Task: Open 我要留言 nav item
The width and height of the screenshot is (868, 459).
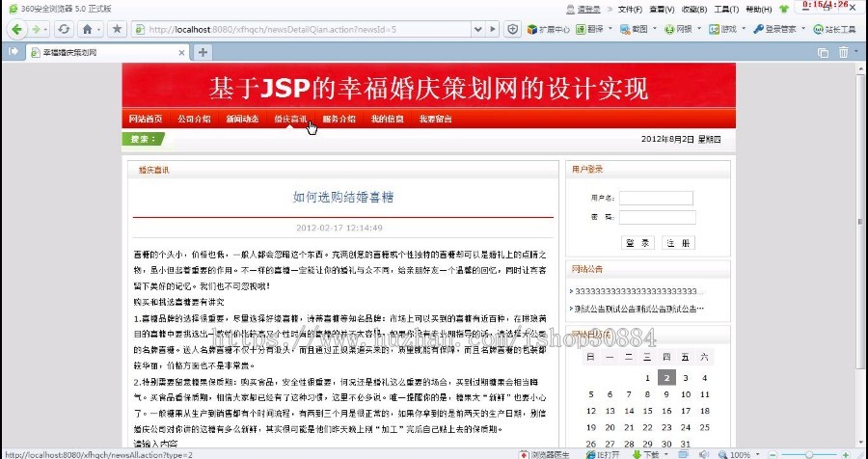Action: click(x=435, y=119)
